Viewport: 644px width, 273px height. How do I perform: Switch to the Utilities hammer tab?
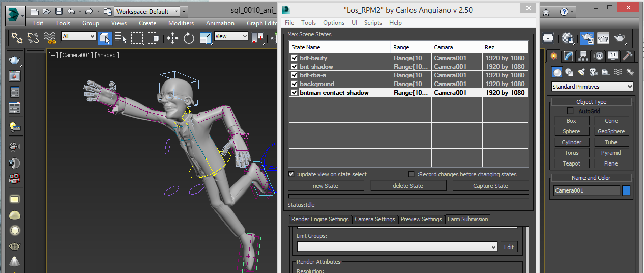[x=628, y=56]
